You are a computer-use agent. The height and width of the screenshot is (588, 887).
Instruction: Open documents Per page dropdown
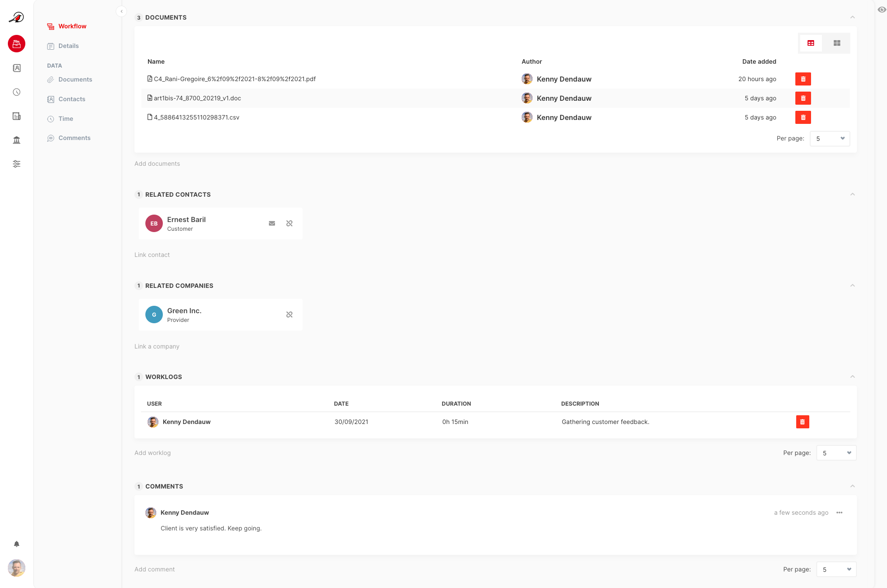click(829, 139)
